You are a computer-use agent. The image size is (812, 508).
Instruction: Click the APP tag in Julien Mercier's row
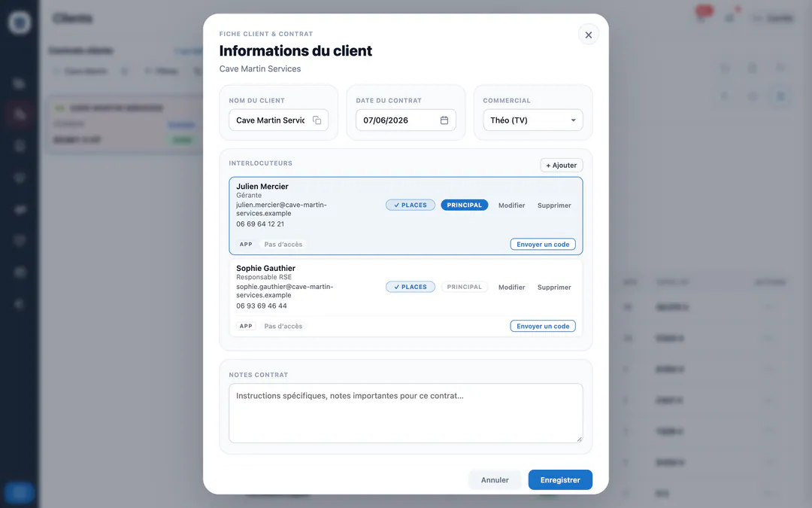click(x=246, y=244)
